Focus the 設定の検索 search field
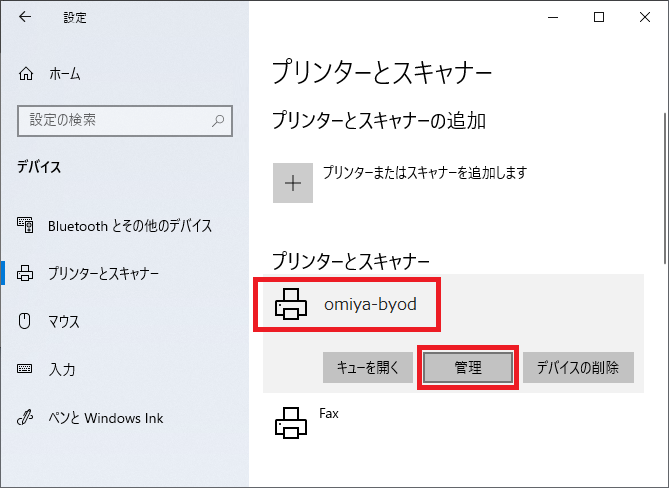This screenshot has height=488, width=669. pos(110,120)
